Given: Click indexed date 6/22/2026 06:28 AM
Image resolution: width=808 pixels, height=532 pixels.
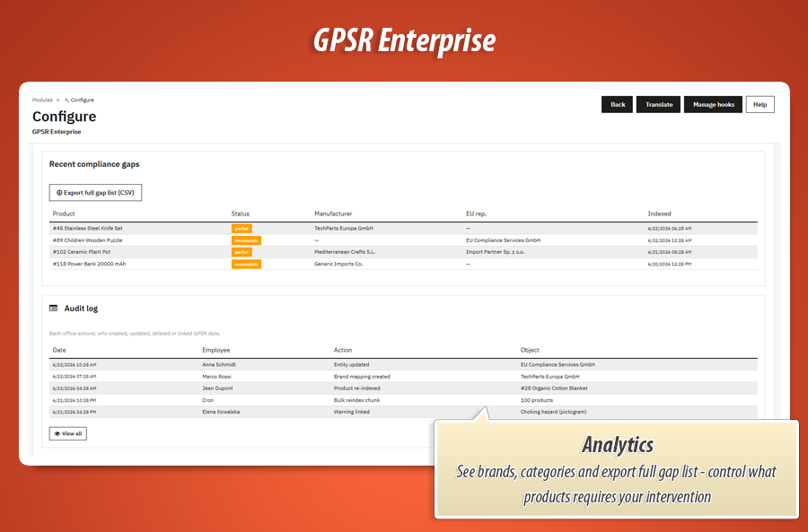Looking at the screenshot, I should tap(670, 228).
